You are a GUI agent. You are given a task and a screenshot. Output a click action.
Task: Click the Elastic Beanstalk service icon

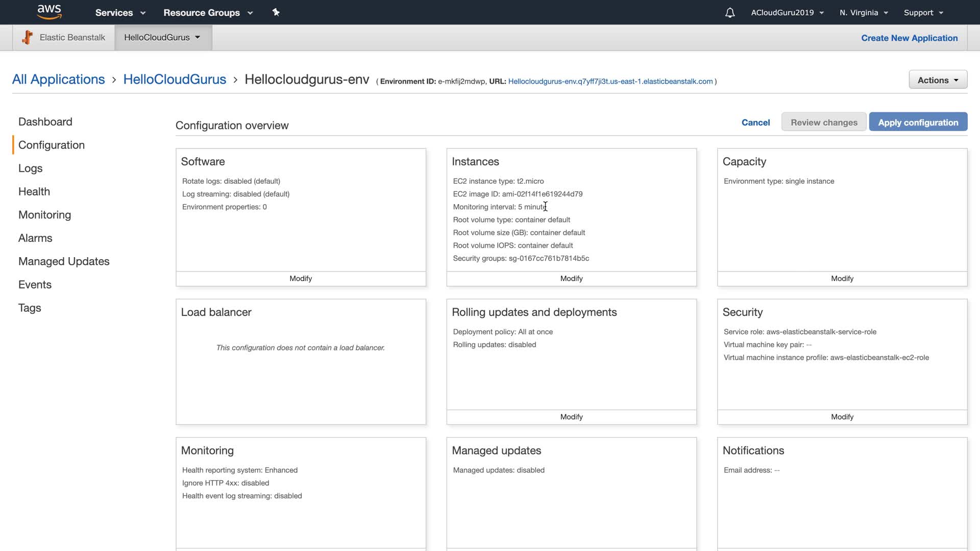(x=28, y=37)
